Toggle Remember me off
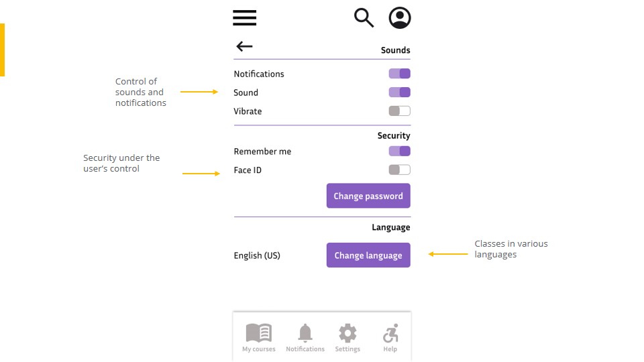 pos(399,152)
